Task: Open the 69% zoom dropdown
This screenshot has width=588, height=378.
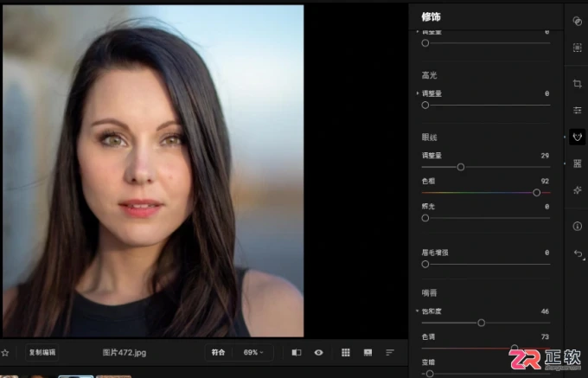Action: (253, 353)
